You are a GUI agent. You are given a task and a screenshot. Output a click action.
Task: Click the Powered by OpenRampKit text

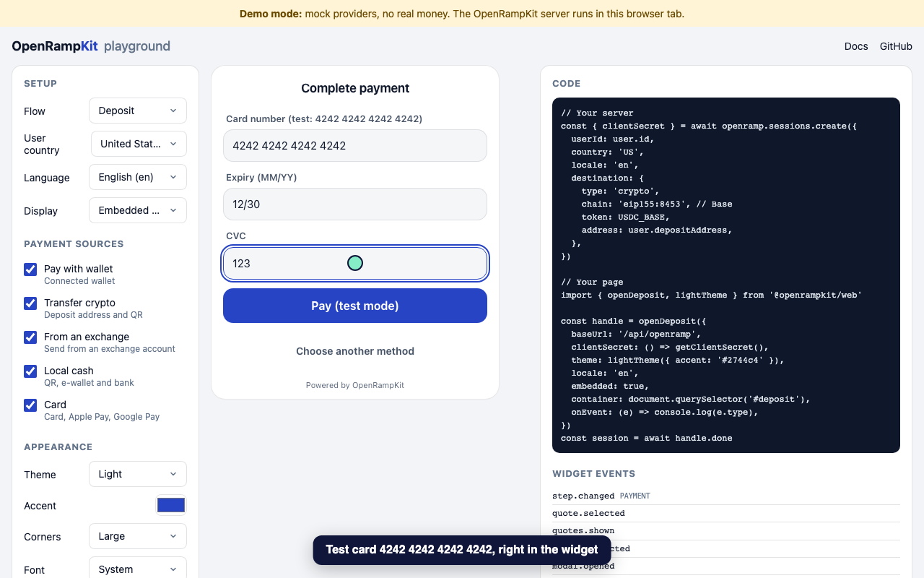click(355, 385)
